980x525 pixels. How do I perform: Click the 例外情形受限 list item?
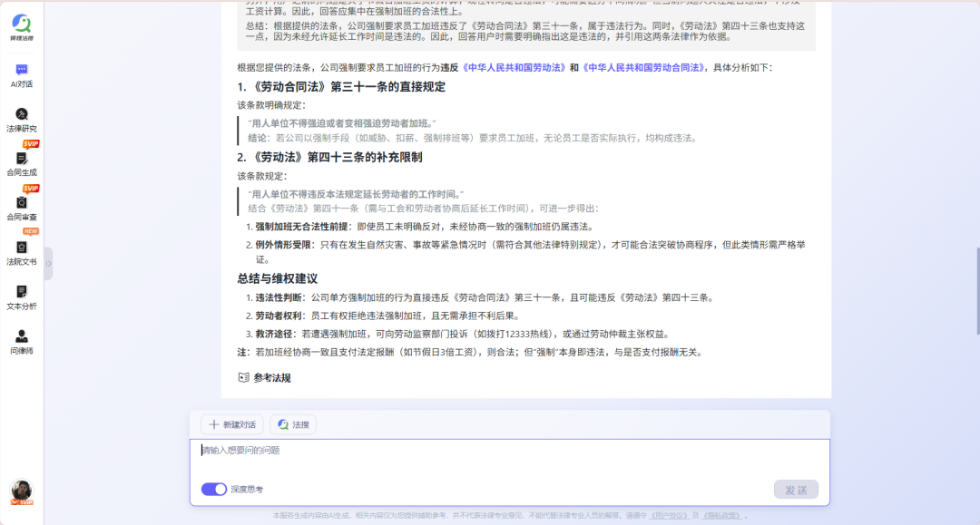[525, 252]
